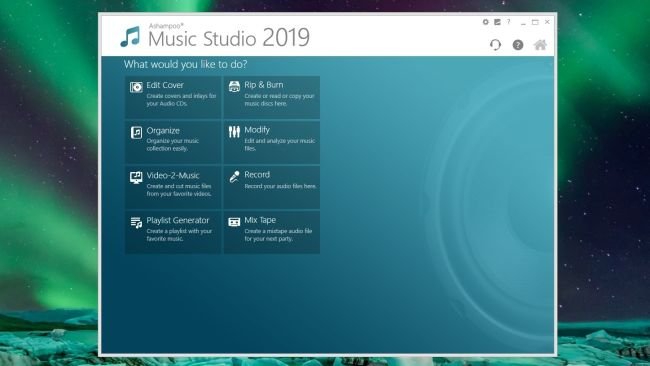Viewport: 650px width, 366px height.
Task: Click the 'Music Studio 2019' title text
Action: tap(229, 38)
